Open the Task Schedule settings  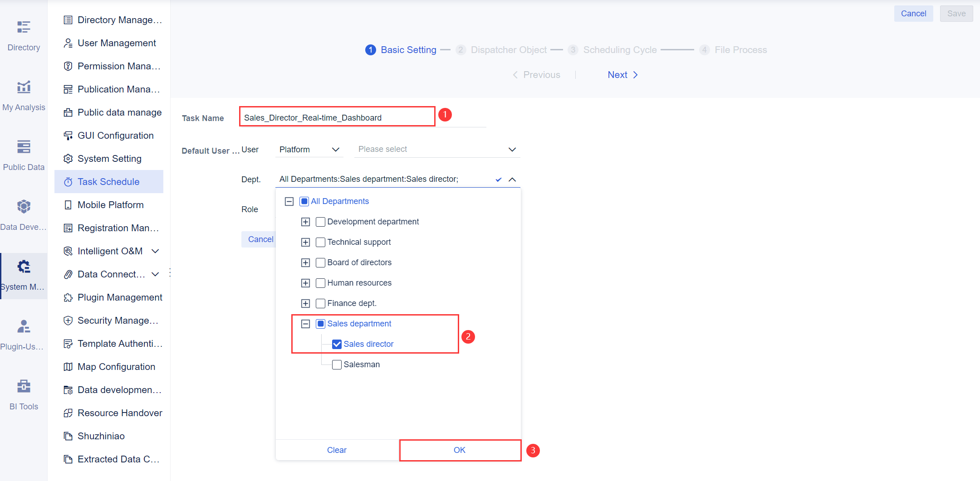(x=108, y=181)
